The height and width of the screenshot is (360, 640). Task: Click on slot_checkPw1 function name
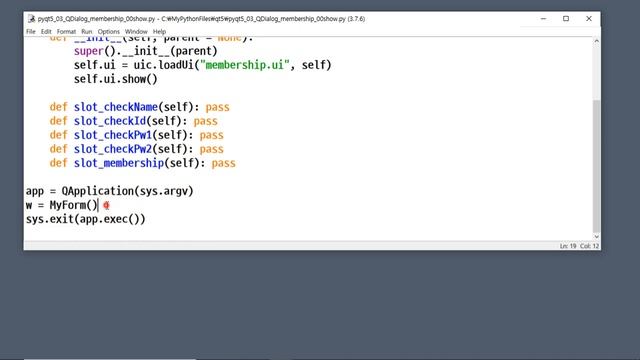pyautogui.click(x=113, y=135)
